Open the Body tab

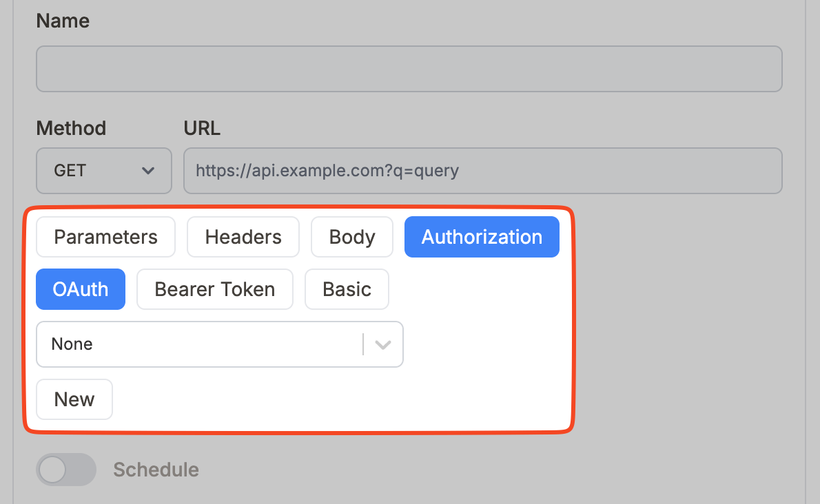point(351,236)
